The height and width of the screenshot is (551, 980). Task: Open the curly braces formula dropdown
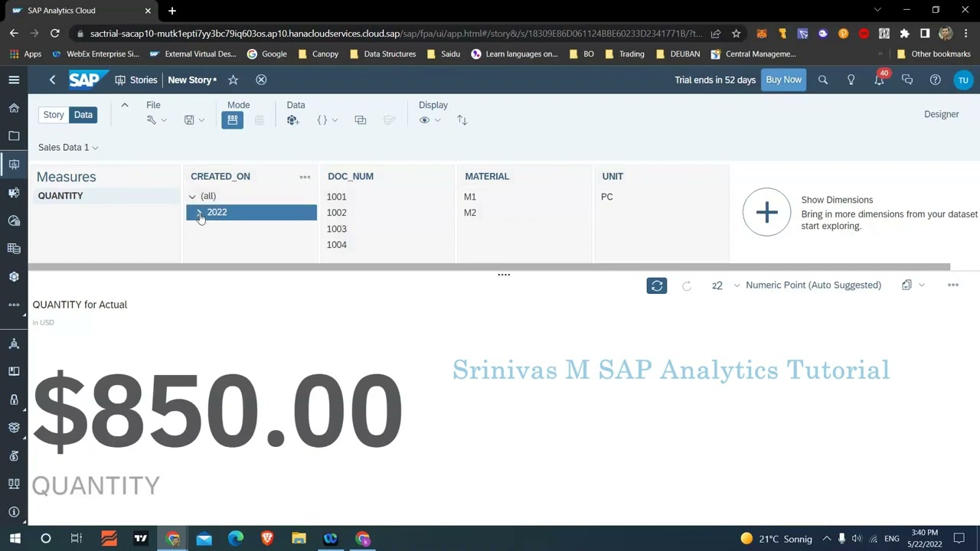pyautogui.click(x=327, y=120)
